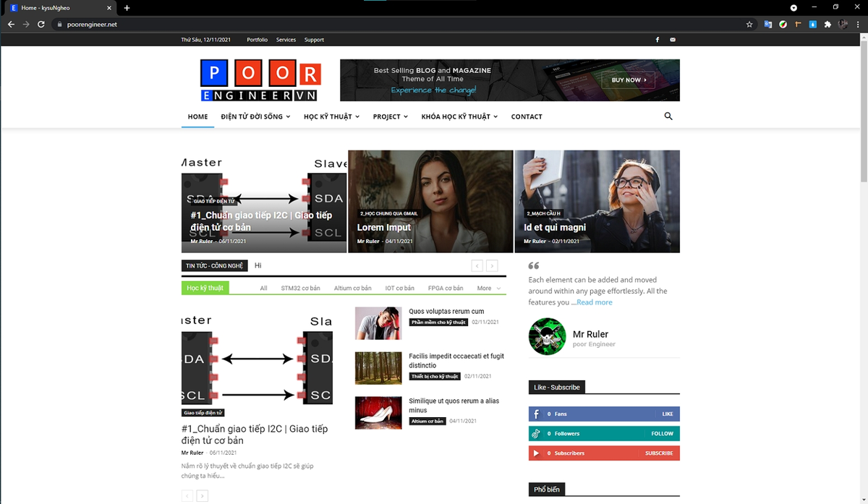Bookmark this page with the star icon
868x504 pixels.
coord(749,24)
